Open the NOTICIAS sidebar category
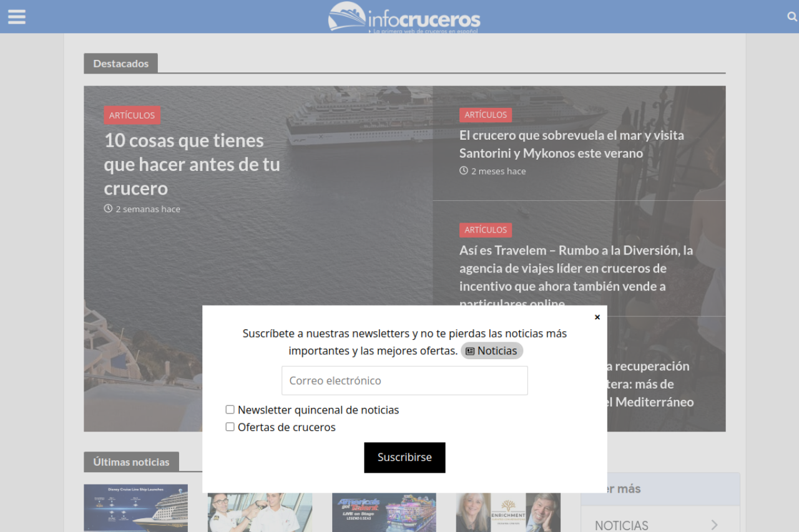Image resolution: width=799 pixels, height=532 pixels. tap(622, 525)
